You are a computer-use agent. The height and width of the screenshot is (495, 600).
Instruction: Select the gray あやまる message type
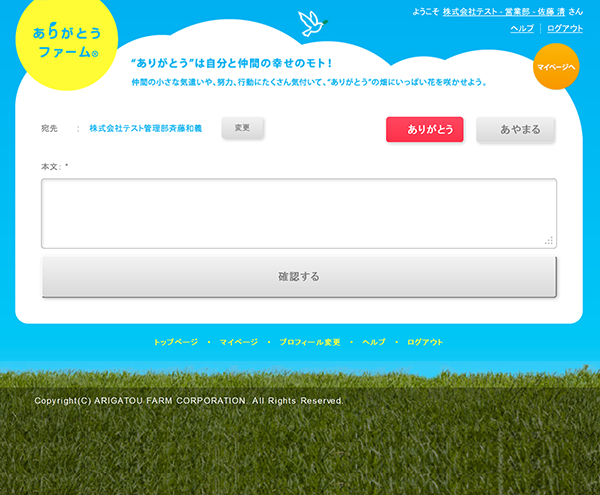(x=515, y=130)
